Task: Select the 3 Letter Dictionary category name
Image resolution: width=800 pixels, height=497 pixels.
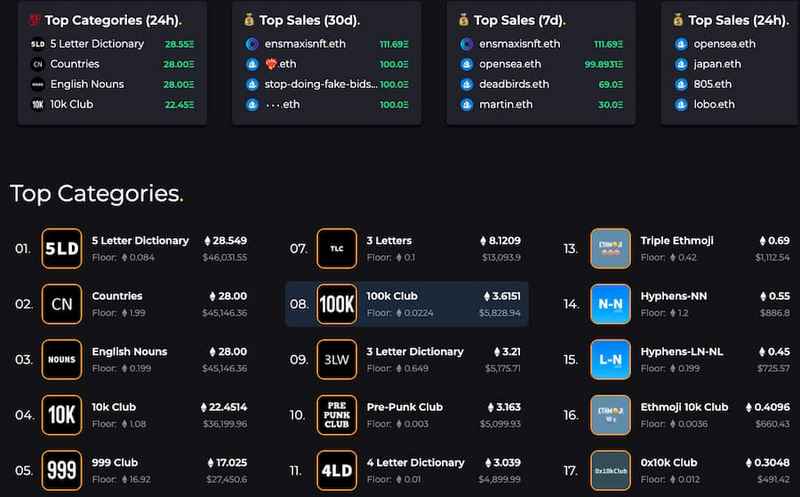Action: [415, 352]
